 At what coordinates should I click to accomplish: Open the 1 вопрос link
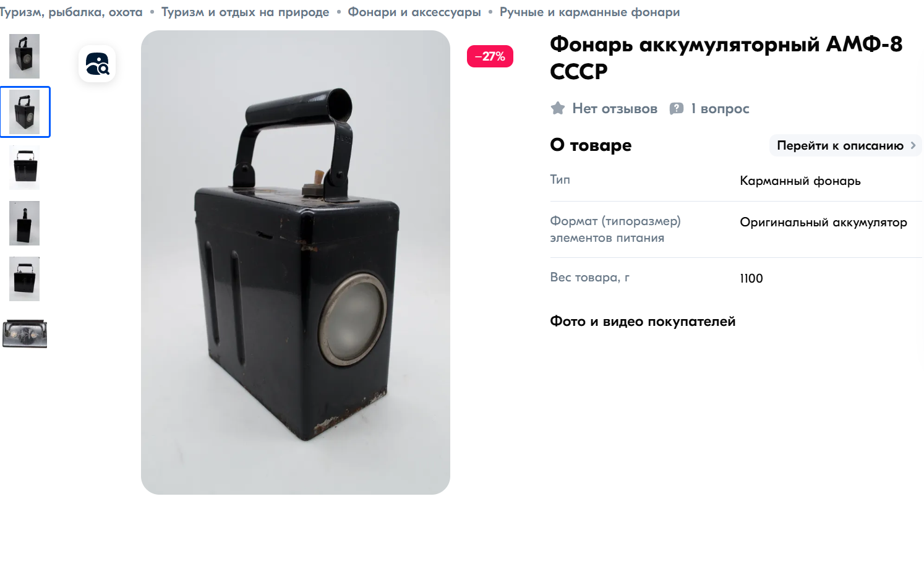(x=720, y=109)
